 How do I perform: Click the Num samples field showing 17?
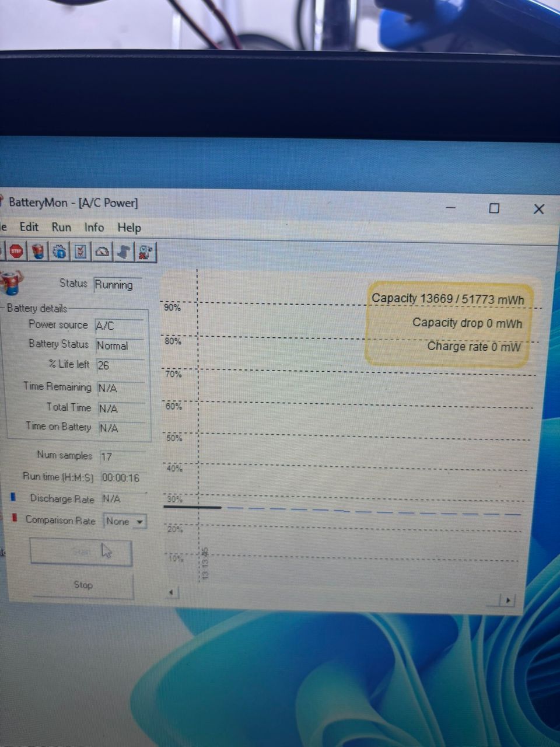click(x=123, y=456)
